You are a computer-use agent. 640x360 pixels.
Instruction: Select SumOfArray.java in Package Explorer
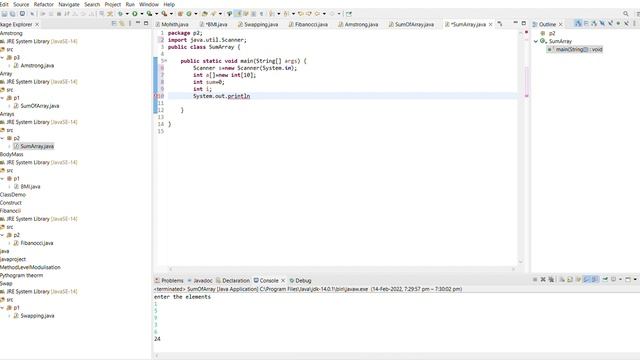tap(36, 106)
